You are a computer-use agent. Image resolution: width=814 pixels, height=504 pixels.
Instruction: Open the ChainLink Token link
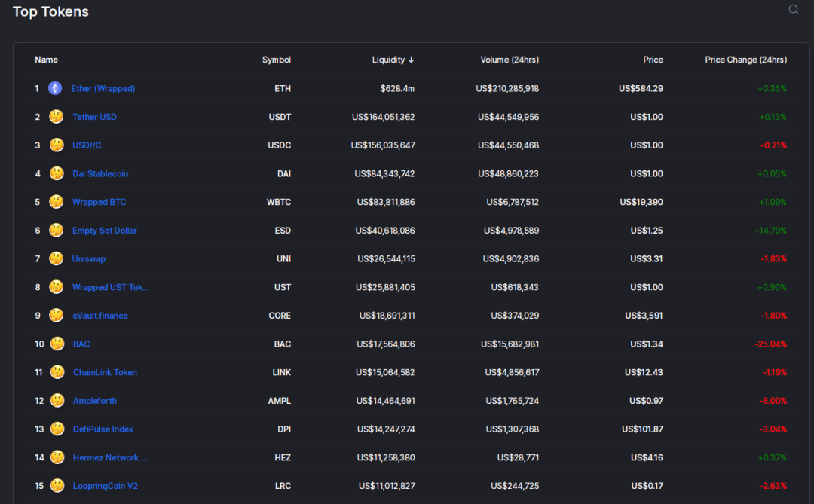(x=105, y=372)
